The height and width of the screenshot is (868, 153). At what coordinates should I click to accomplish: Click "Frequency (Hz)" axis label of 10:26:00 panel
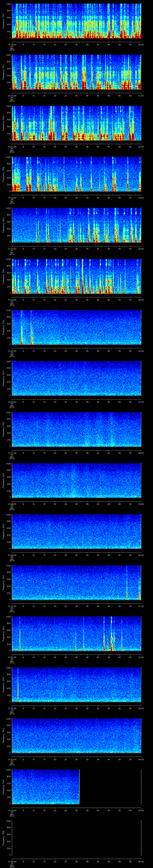(x=3, y=378)
